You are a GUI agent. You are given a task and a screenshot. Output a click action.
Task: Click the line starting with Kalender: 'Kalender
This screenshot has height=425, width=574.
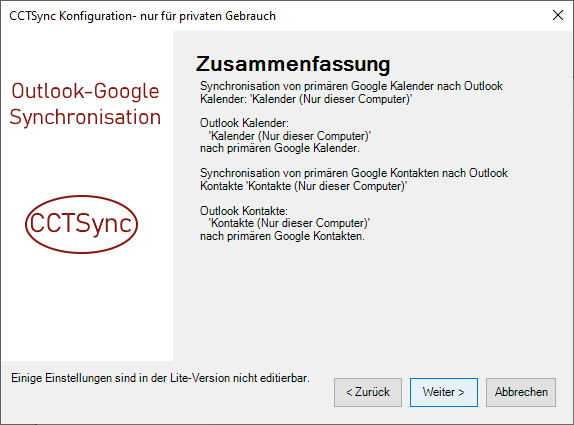pos(306,99)
